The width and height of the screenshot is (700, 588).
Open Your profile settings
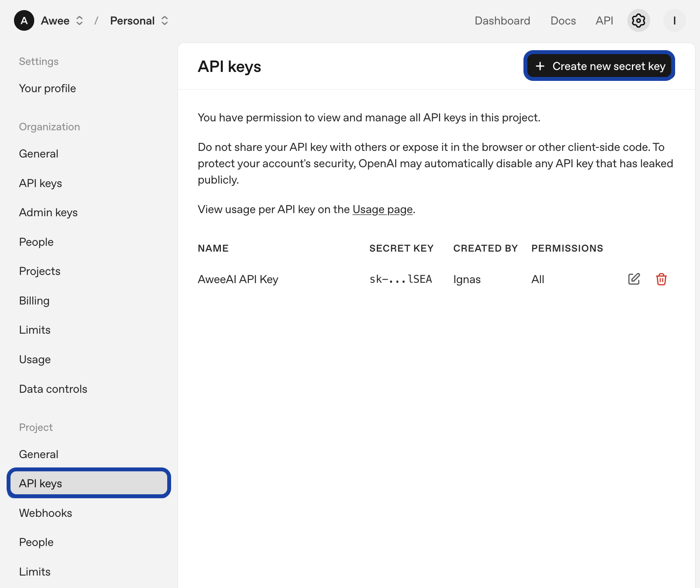pos(47,88)
